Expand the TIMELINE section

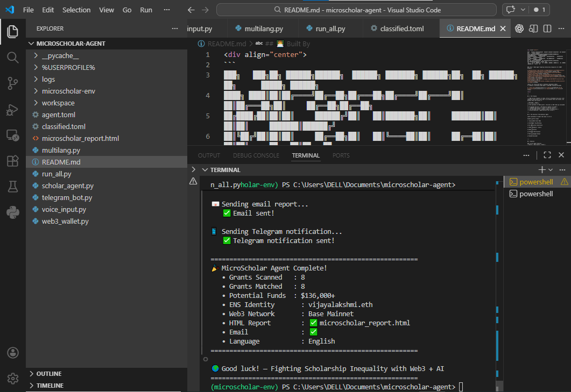click(31, 386)
